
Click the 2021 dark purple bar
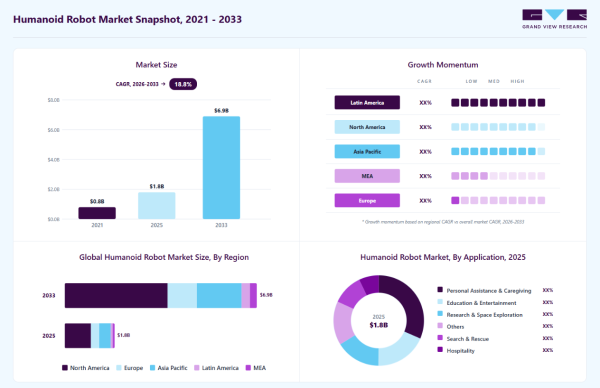pos(97,213)
